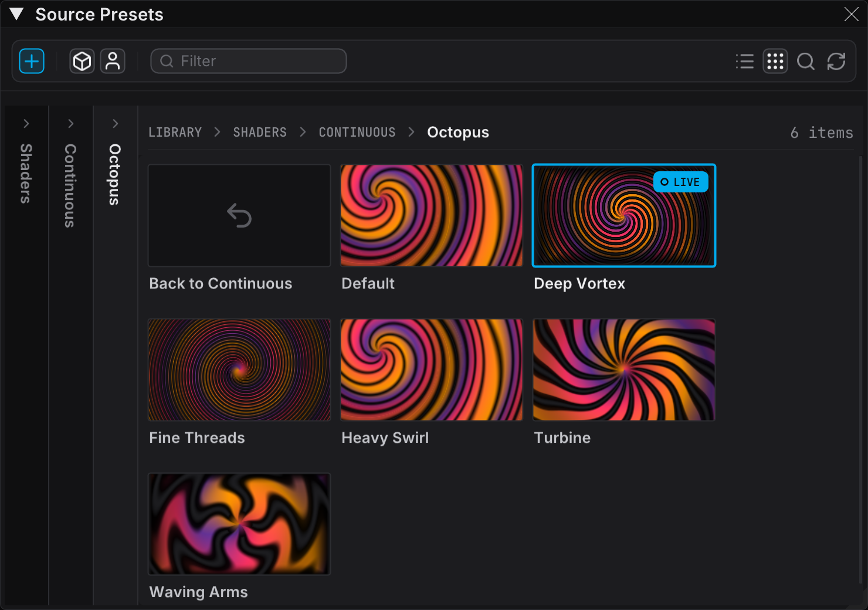The height and width of the screenshot is (610, 868).
Task: Click the "Back to Continuous" label
Action: [x=221, y=283]
